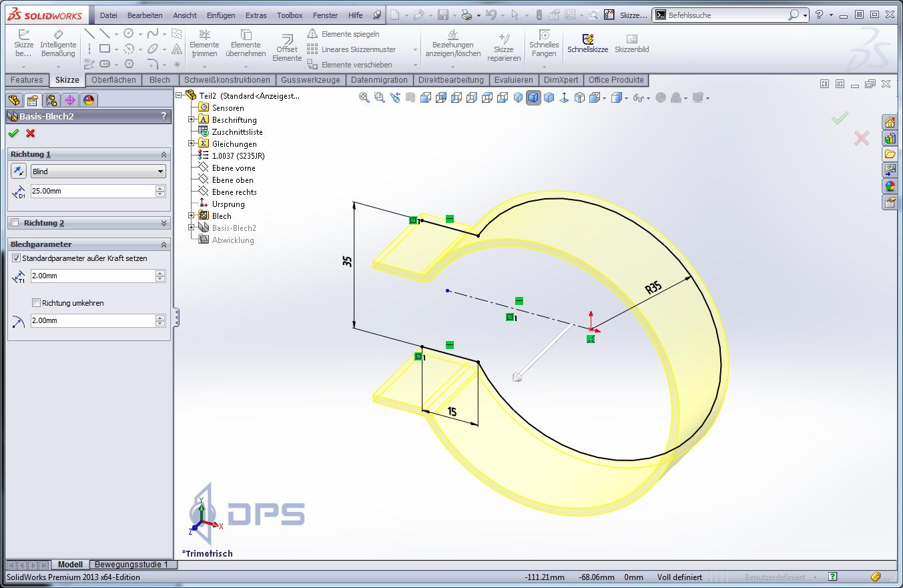Open the Blind end condition dropdown
Image resolution: width=903 pixels, height=588 pixels.
pyautogui.click(x=97, y=172)
